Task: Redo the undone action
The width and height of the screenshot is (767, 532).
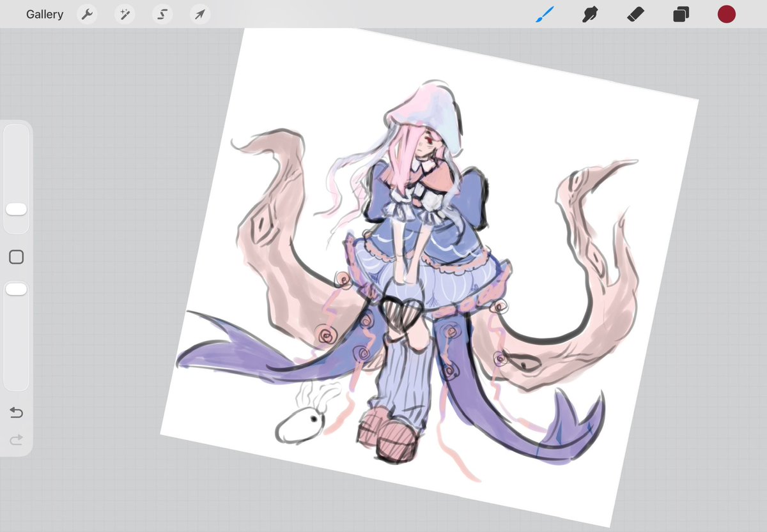Action: click(x=16, y=439)
